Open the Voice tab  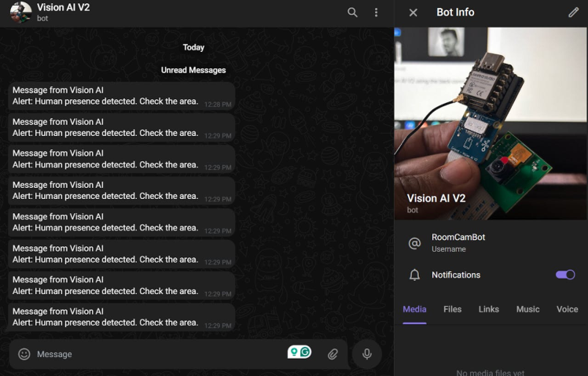[x=567, y=309]
